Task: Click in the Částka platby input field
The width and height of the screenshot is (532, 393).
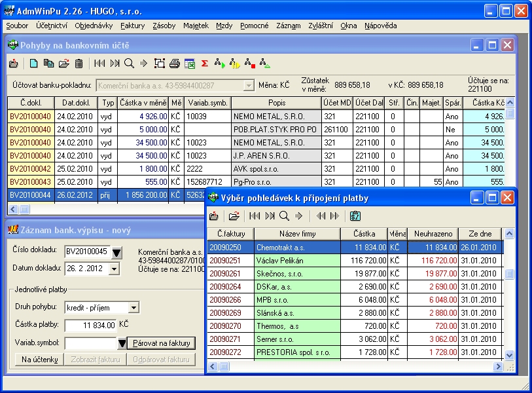Action: pyautogui.click(x=90, y=325)
